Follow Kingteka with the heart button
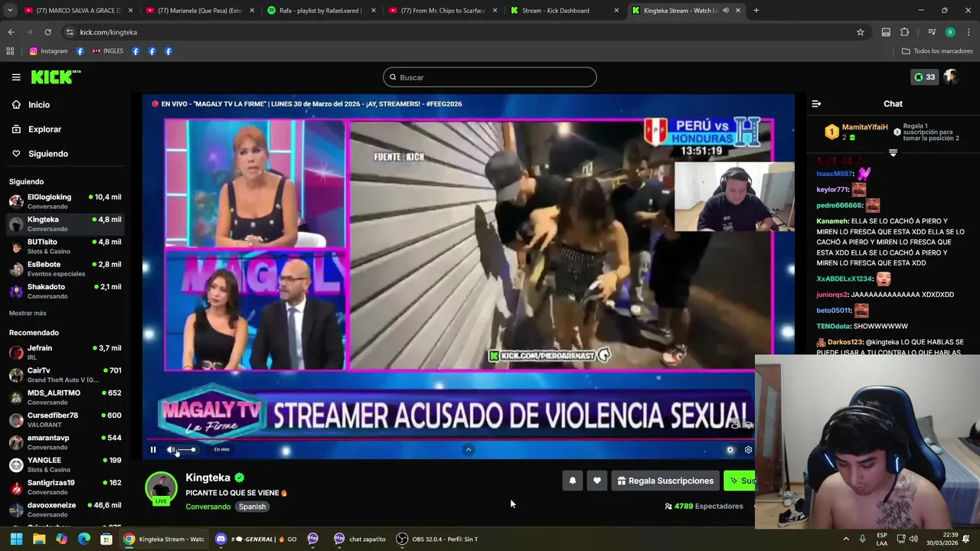This screenshot has height=551, width=980. [597, 481]
